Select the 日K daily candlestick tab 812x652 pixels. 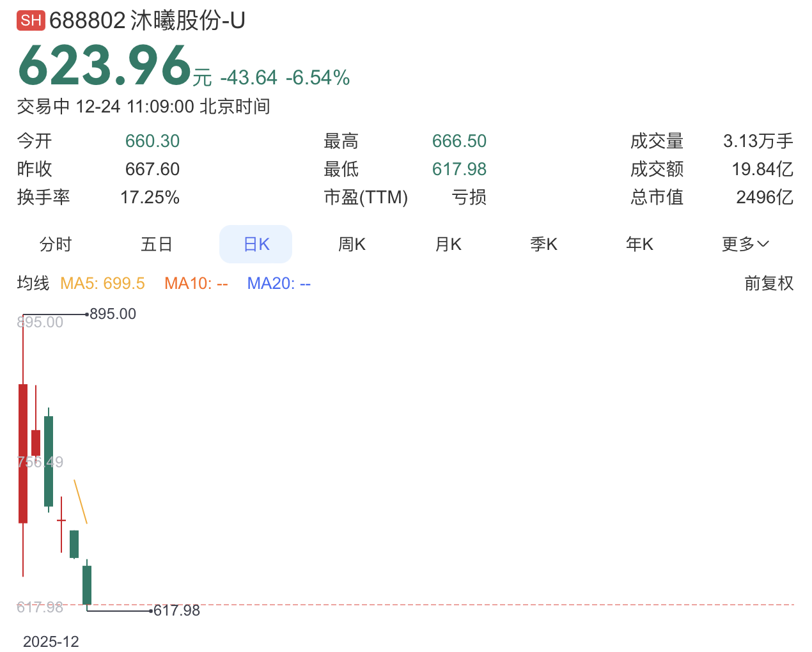(256, 244)
